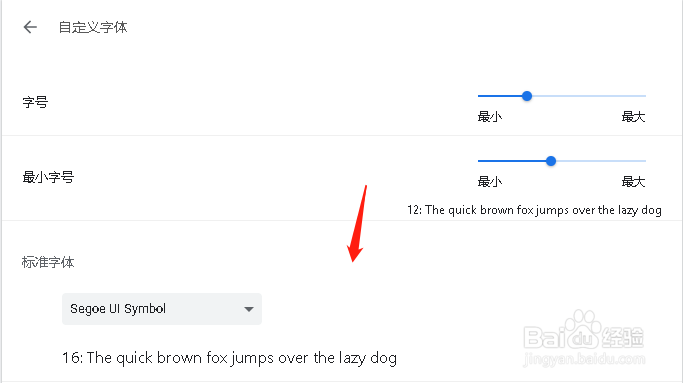Viewport: 683px width, 383px height.
Task: Click the 最小字号 row label
Action: point(48,177)
